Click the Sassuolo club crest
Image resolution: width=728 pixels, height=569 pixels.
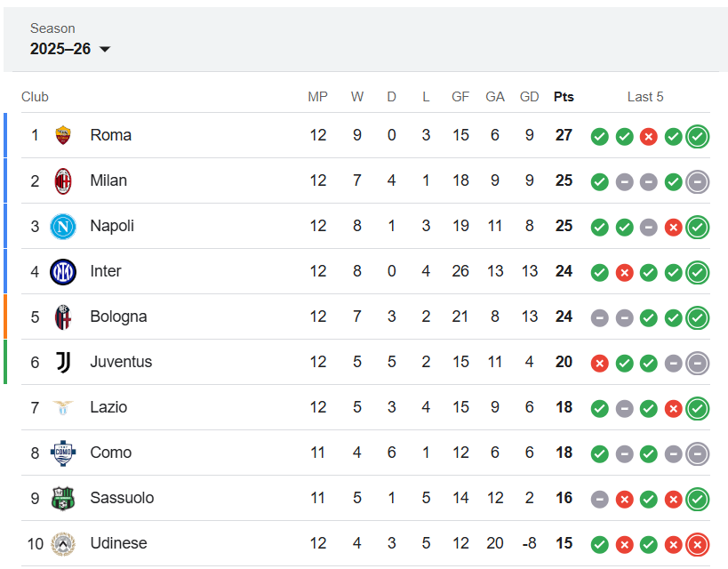point(63,498)
